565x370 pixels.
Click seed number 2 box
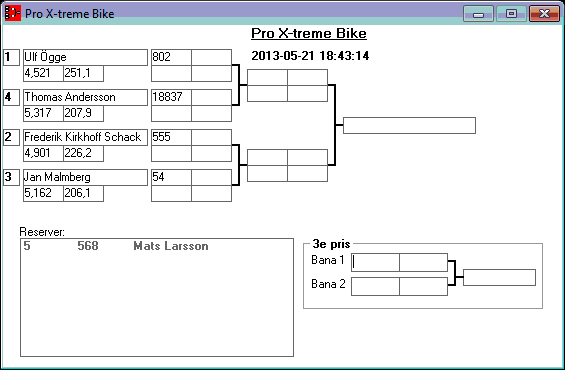tap(12, 137)
